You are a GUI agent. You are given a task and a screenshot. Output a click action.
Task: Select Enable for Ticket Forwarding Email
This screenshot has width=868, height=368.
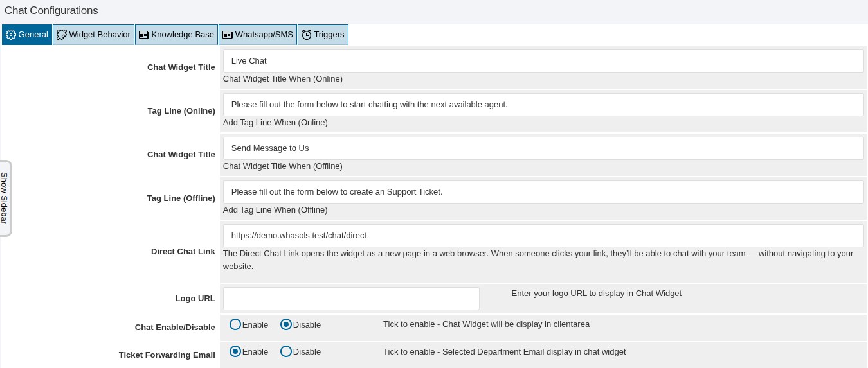click(235, 351)
